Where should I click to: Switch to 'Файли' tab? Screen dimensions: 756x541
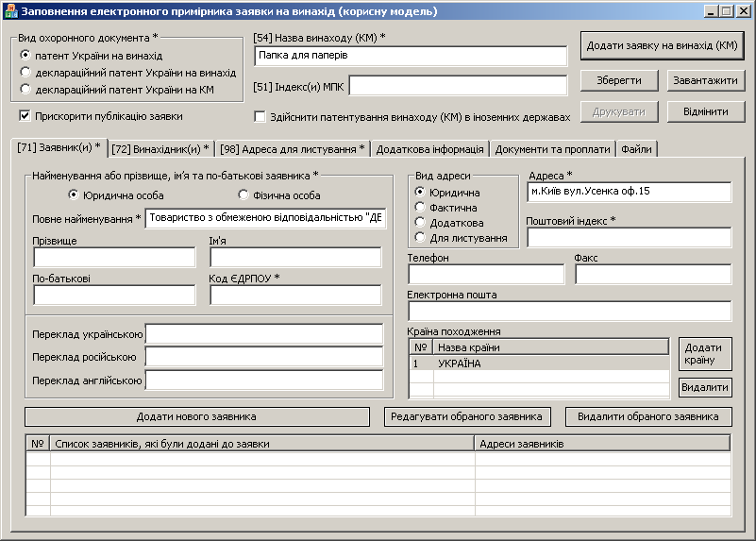pos(636,149)
